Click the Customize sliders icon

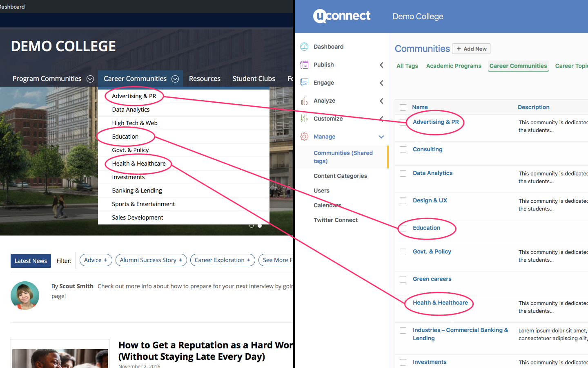304,119
